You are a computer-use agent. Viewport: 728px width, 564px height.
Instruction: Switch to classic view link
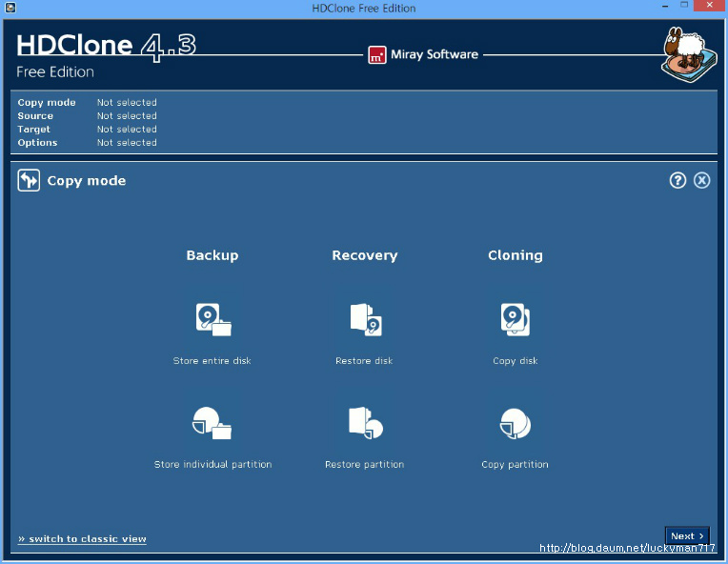82,539
